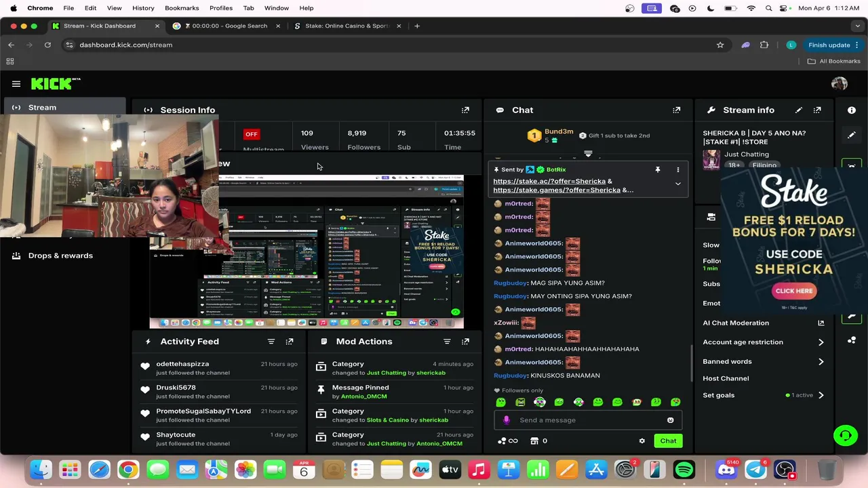Open the Kick hamburger menu

(16, 84)
